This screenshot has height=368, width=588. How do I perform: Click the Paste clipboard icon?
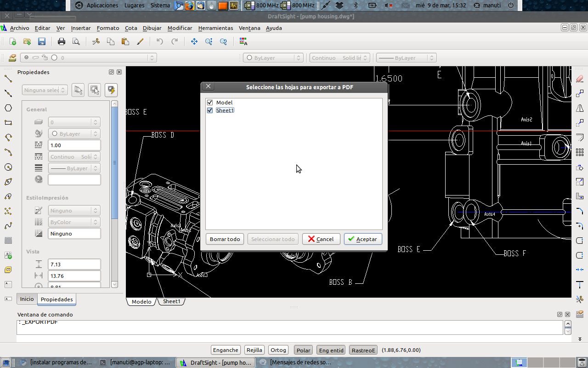pos(125,41)
